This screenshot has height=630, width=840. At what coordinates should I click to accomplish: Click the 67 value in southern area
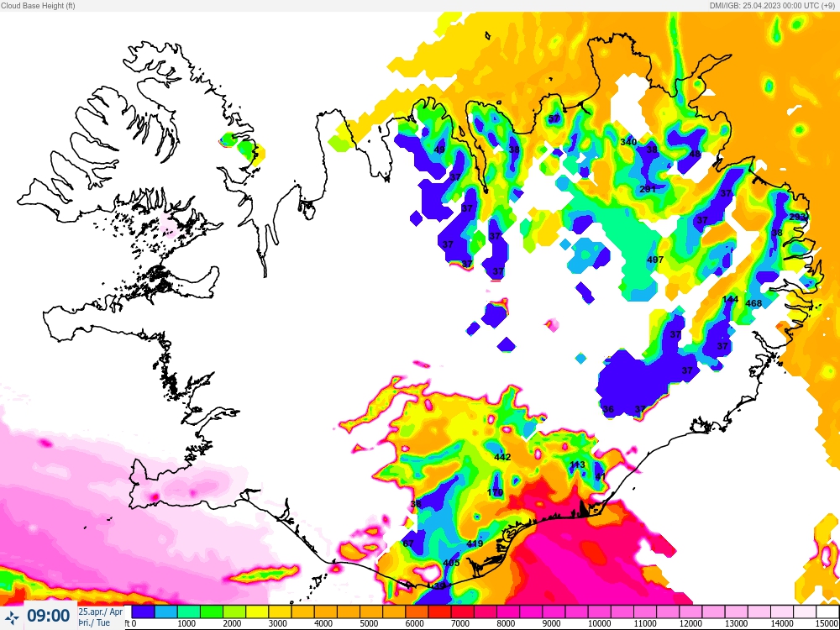point(409,543)
